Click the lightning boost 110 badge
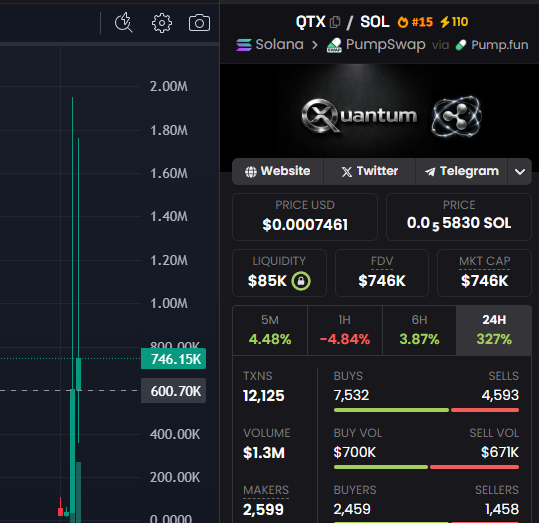The height and width of the screenshot is (523, 539). click(454, 22)
